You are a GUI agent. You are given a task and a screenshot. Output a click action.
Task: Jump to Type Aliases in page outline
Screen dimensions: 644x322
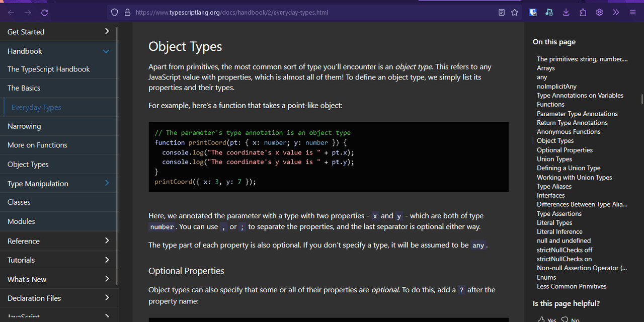(554, 186)
